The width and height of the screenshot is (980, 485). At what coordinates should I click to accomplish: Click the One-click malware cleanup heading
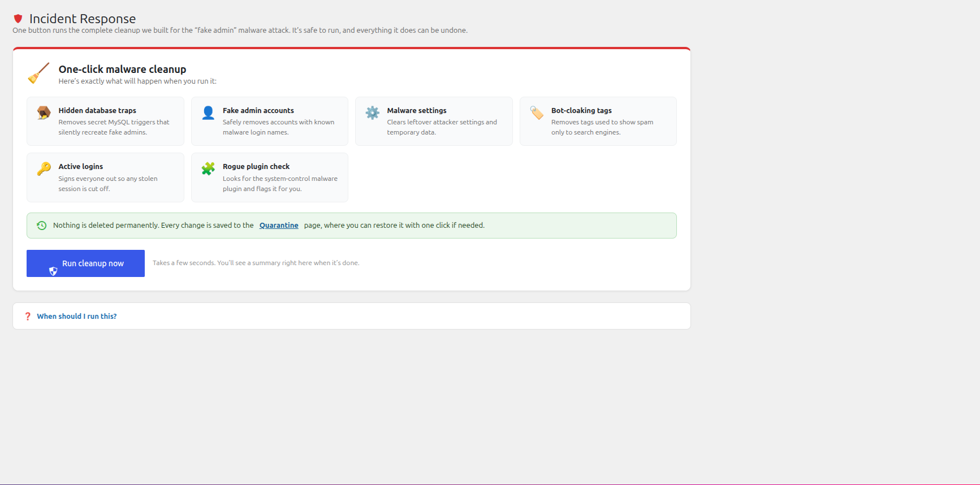122,69
